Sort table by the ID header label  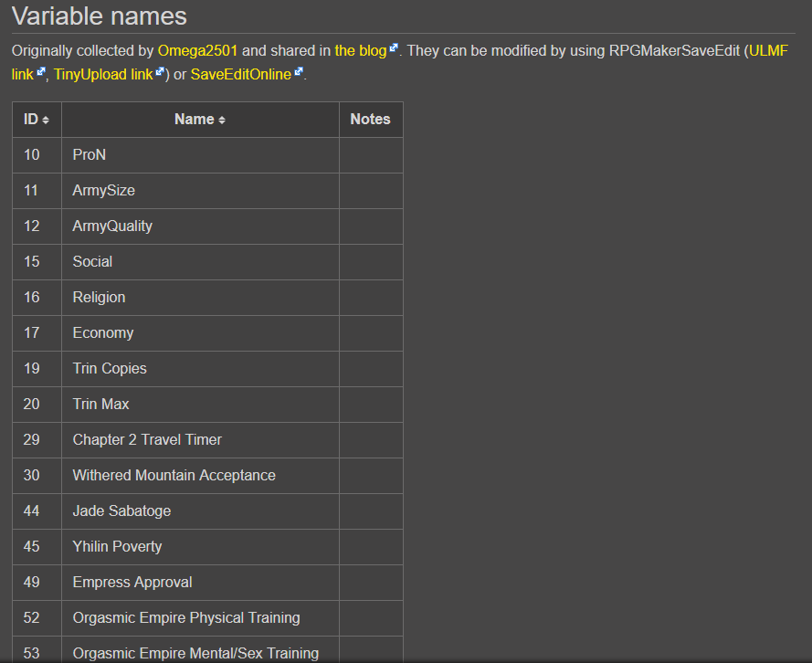click(31, 120)
